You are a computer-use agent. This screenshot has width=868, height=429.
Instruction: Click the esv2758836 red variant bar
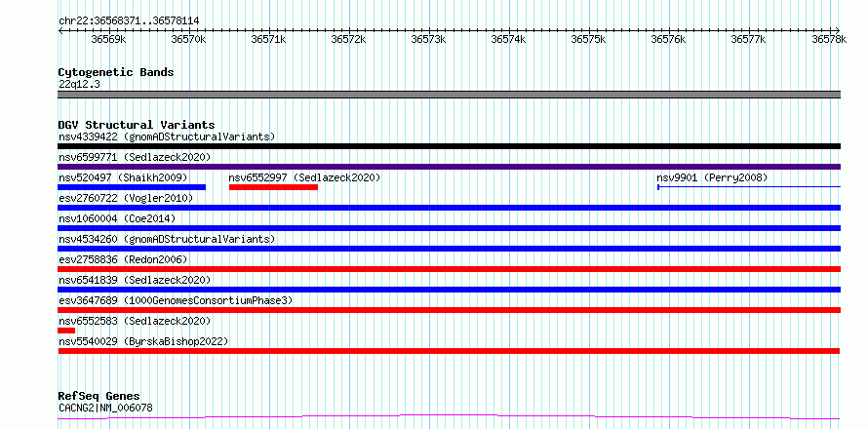[449, 269]
